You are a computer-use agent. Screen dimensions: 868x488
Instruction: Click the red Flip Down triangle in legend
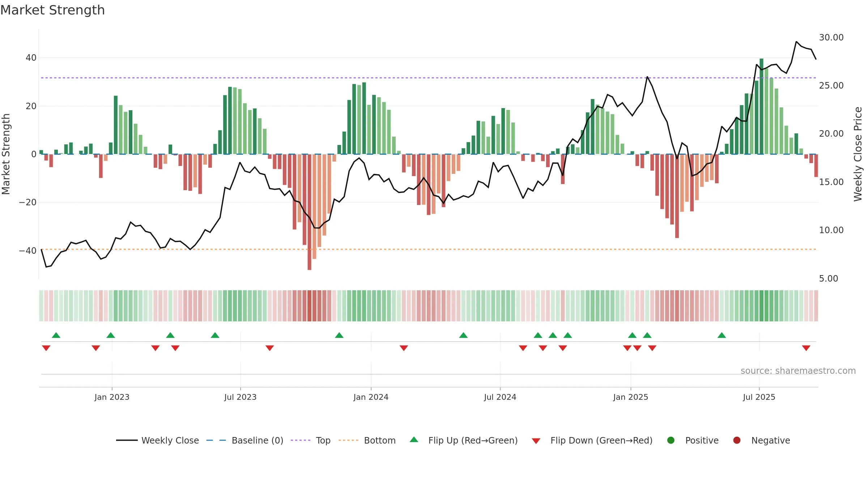point(536,441)
